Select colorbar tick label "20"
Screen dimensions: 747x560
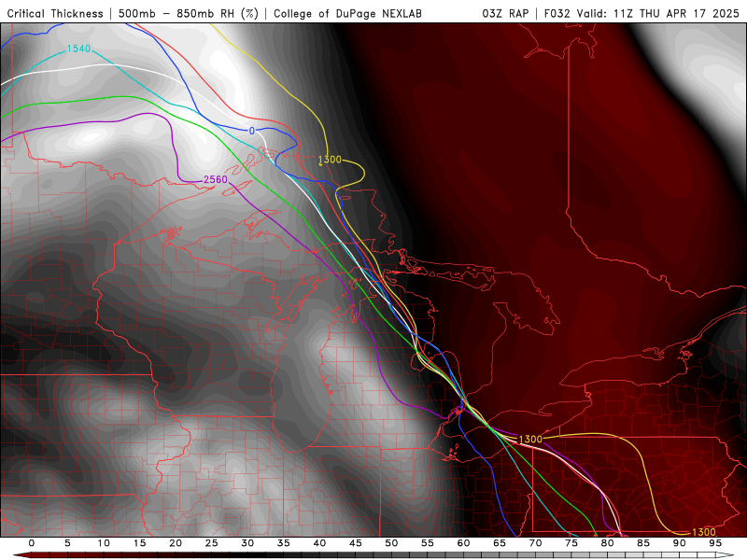point(176,543)
